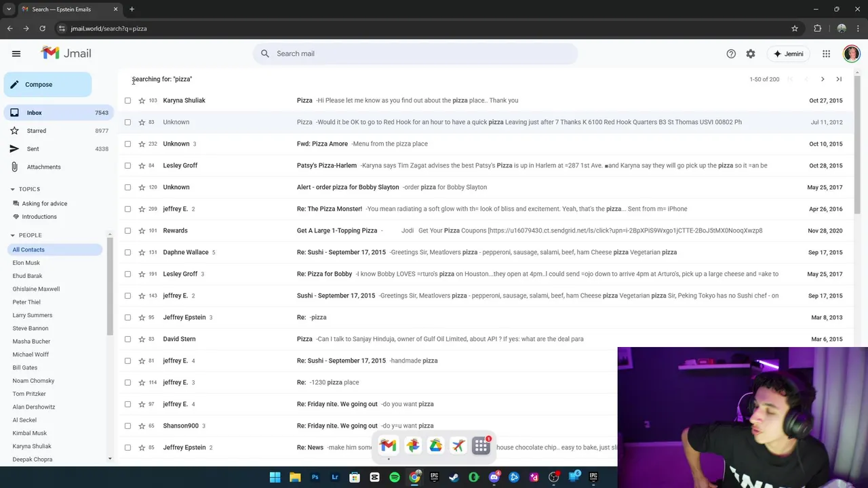Filter emails by Peter Thiel
The width and height of the screenshot is (868, 488).
tap(26, 302)
